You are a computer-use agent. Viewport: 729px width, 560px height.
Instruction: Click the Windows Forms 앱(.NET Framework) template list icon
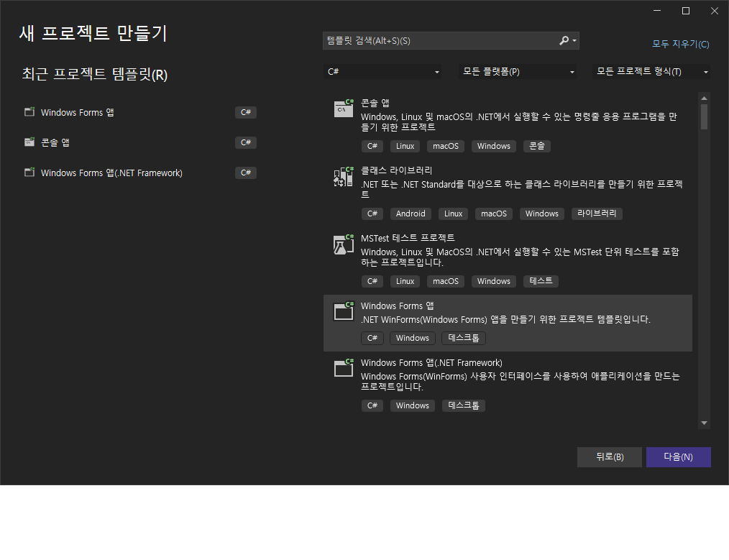[344, 369]
